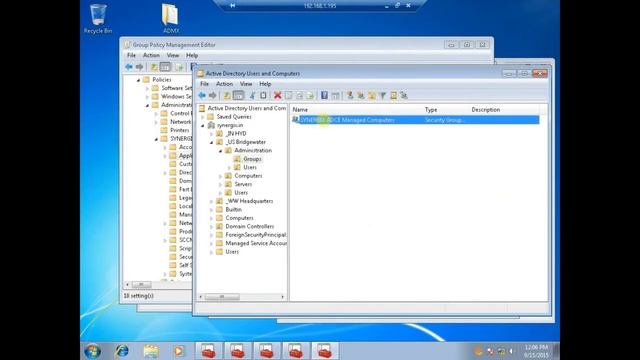The height and width of the screenshot is (360, 640).
Task: Expand the Builtin container
Action: click(211, 210)
